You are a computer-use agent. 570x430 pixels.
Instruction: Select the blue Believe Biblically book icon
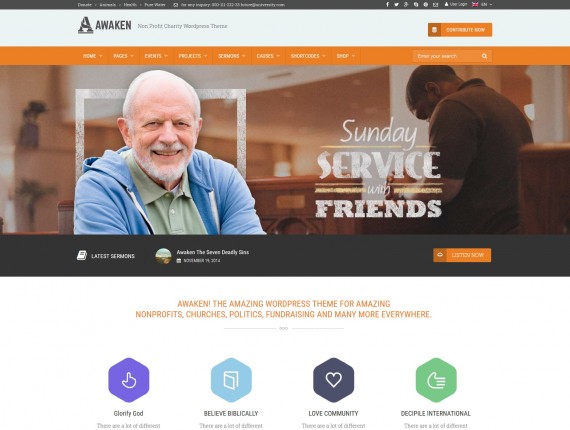(231, 380)
